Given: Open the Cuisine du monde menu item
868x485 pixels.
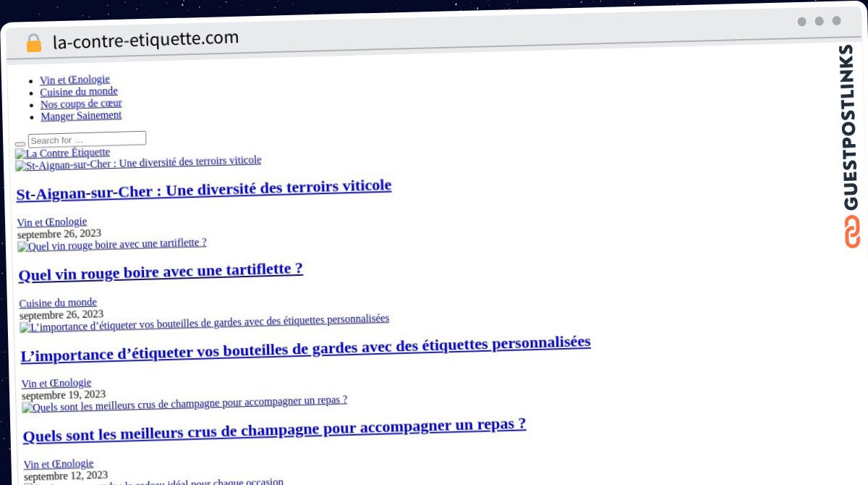Looking at the screenshot, I should point(79,92).
